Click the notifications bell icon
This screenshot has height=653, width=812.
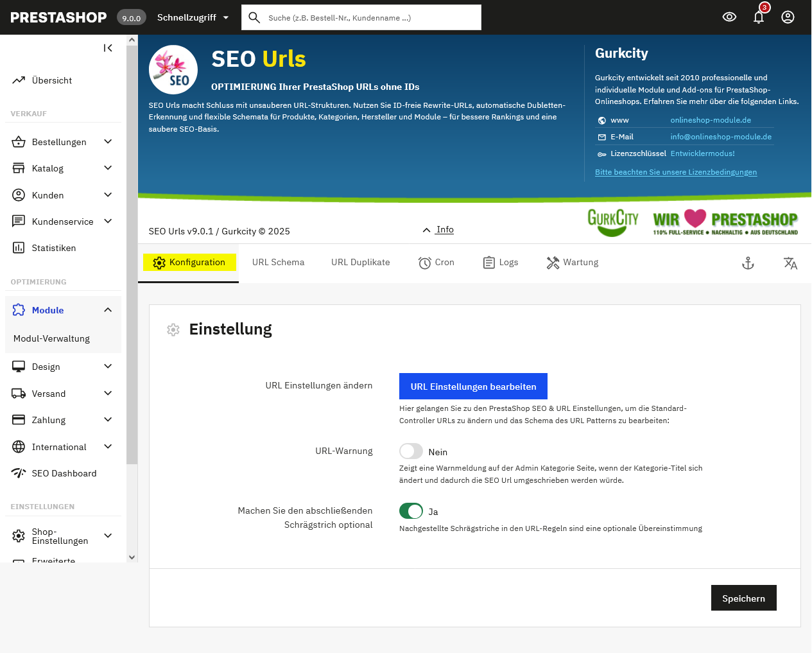coord(759,17)
